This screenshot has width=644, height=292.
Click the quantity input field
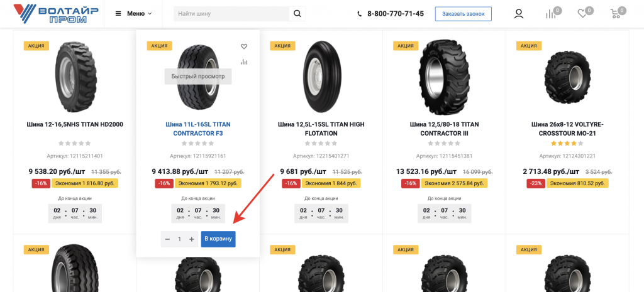pos(179,239)
